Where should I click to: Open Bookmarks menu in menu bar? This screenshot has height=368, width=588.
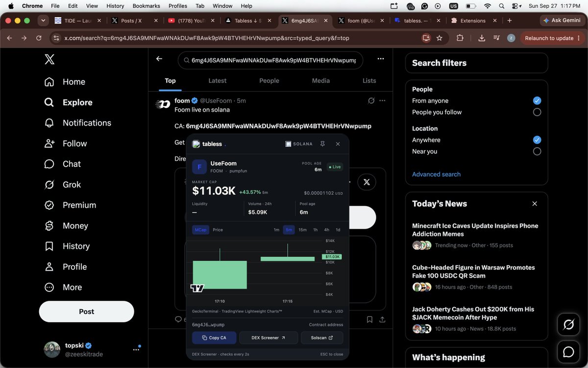pos(146,6)
